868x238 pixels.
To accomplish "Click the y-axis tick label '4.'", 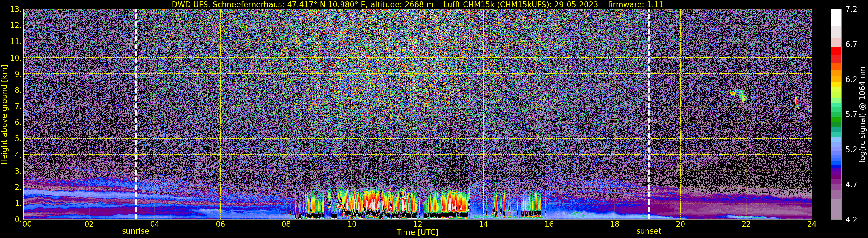I will point(18,155).
